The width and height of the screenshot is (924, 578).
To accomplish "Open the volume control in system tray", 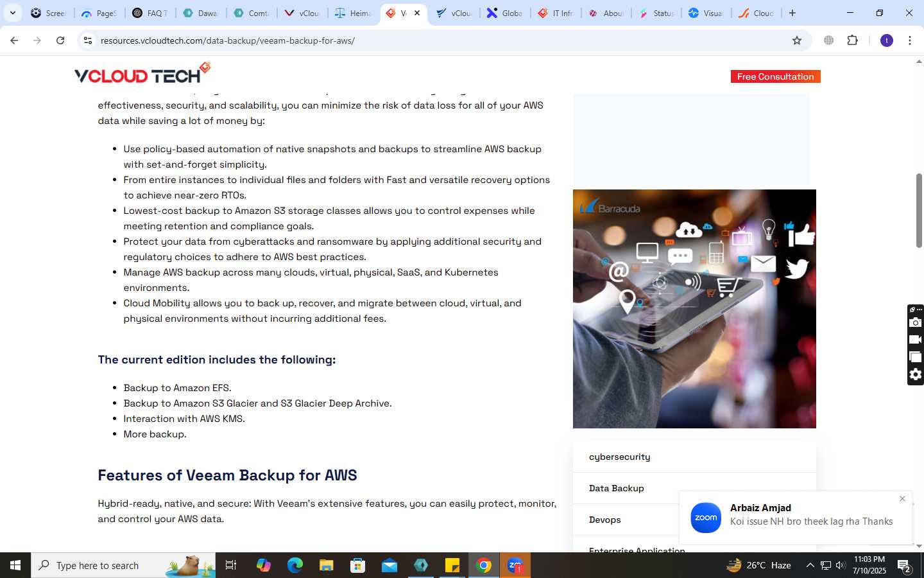I will click(x=841, y=565).
